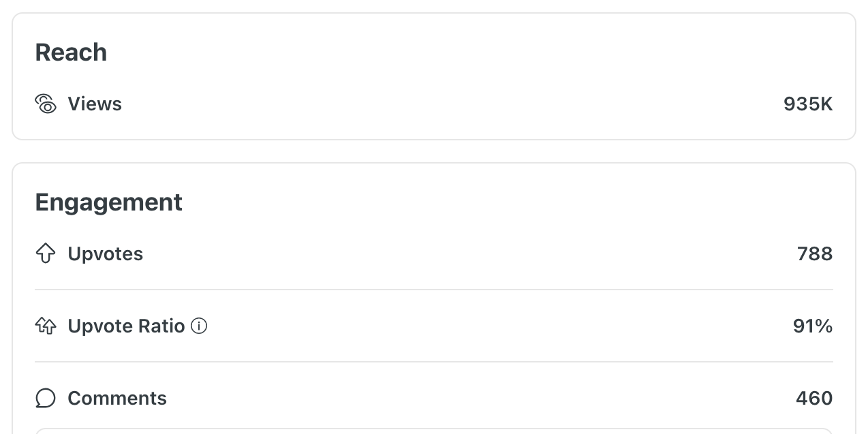Open the Upvote Ratio info tooltip icon
The width and height of the screenshot is (868, 434).
199,326
